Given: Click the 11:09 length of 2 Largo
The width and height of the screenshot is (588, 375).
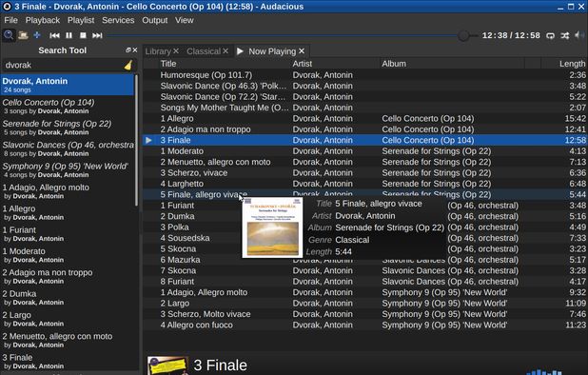Looking at the screenshot, I should coord(576,304).
